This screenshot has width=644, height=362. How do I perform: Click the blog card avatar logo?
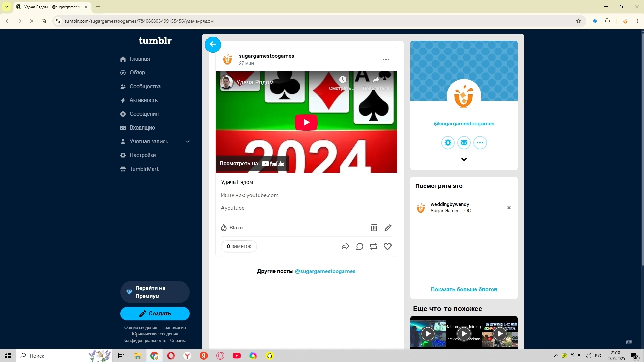[464, 97]
